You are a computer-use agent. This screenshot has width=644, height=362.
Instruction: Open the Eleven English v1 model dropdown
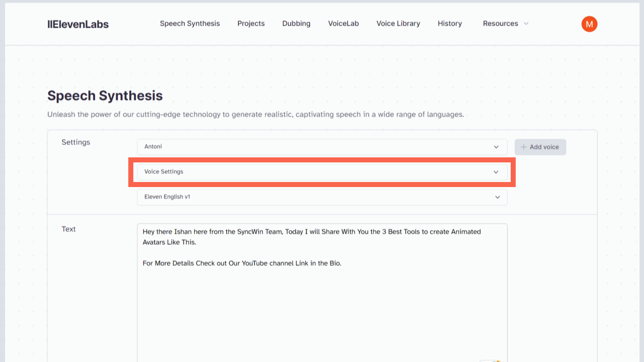322,197
